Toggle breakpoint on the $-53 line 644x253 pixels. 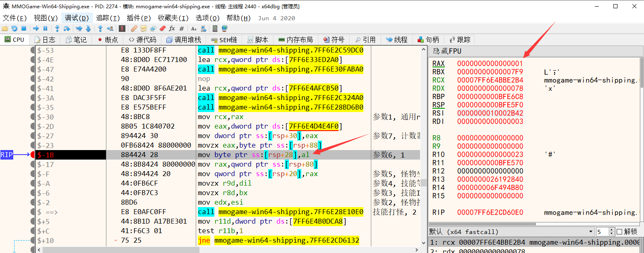pyautogui.click(x=33, y=50)
